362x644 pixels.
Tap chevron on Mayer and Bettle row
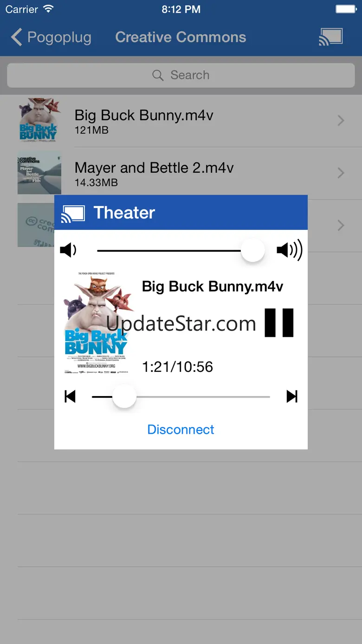341,173
